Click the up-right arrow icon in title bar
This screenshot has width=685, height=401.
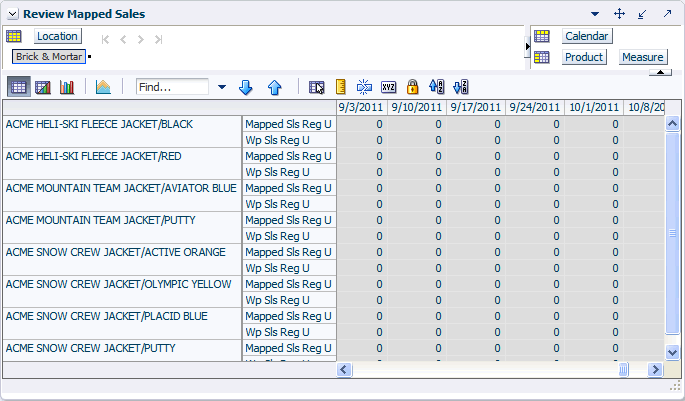667,14
